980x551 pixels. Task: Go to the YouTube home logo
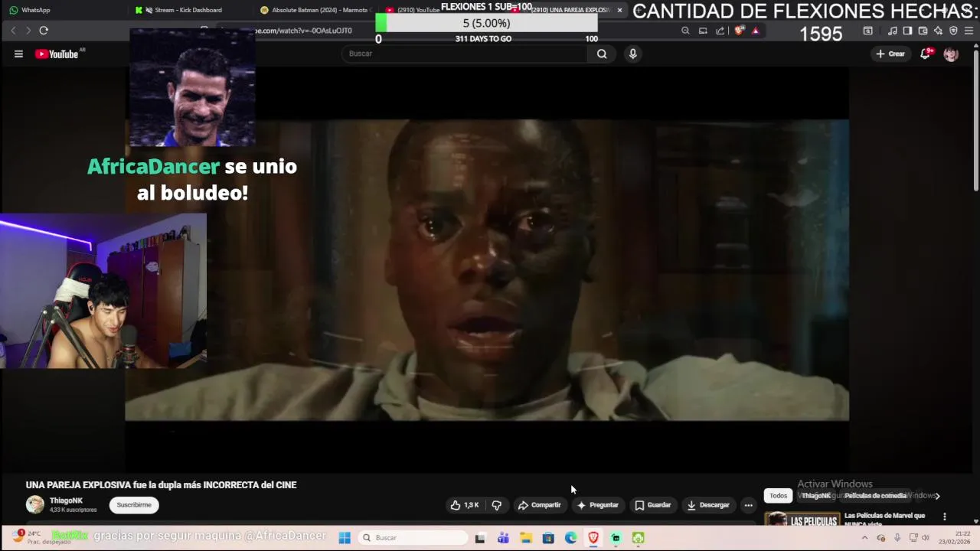click(x=57, y=54)
